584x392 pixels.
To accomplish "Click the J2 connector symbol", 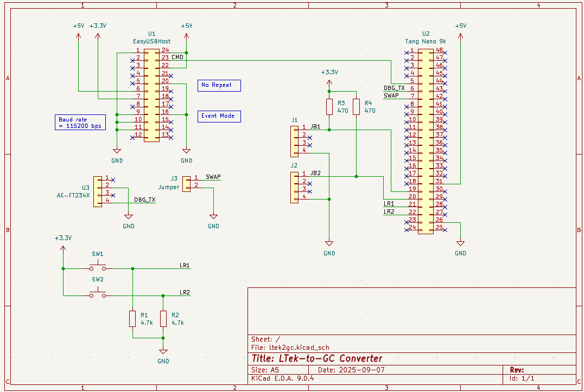I will point(294,188).
